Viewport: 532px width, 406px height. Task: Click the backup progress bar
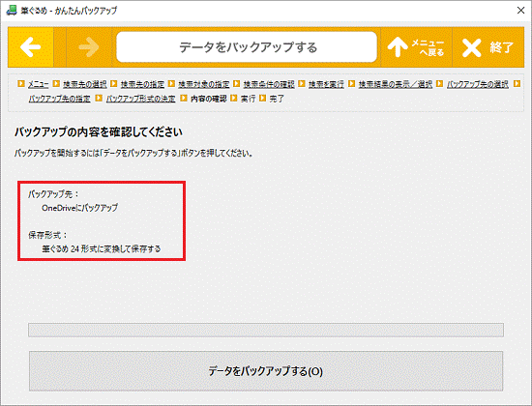coord(266,330)
